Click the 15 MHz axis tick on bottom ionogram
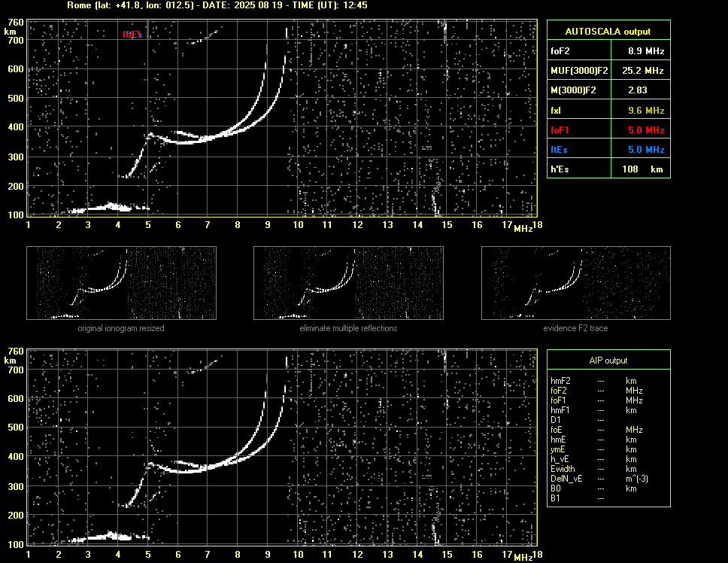 pyautogui.click(x=447, y=554)
